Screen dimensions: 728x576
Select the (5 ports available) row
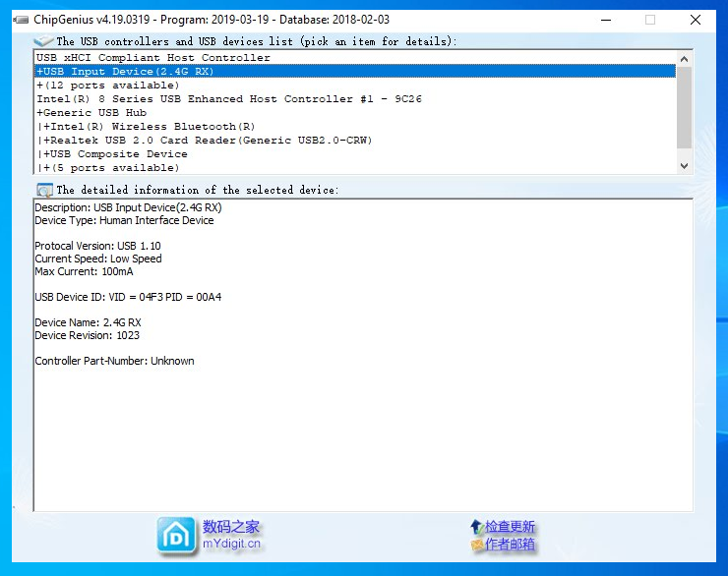[355, 167]
